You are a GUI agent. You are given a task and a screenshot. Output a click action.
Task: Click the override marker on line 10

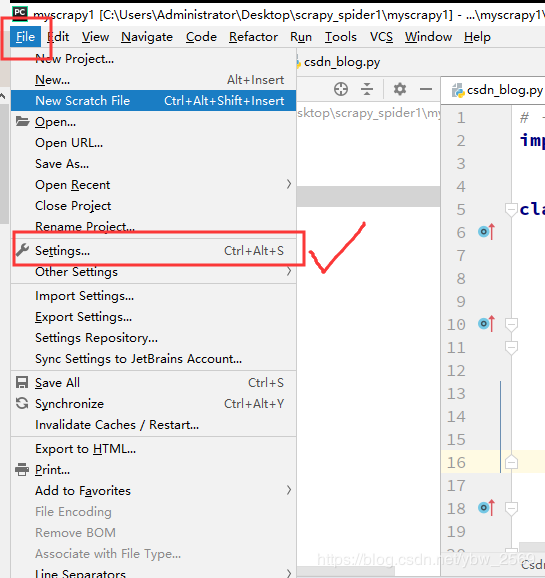point(486,324)
